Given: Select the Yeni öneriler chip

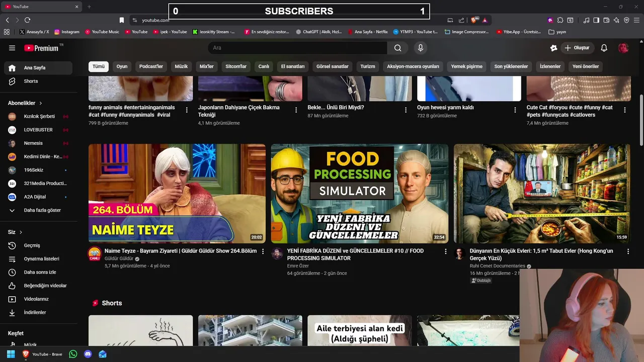Looking at the screenshot, I should (586, 66).
